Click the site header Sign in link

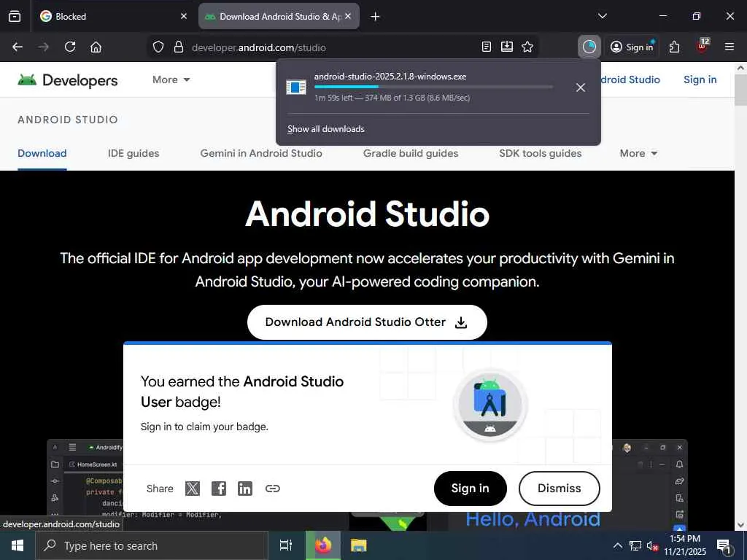pos(700,79)
